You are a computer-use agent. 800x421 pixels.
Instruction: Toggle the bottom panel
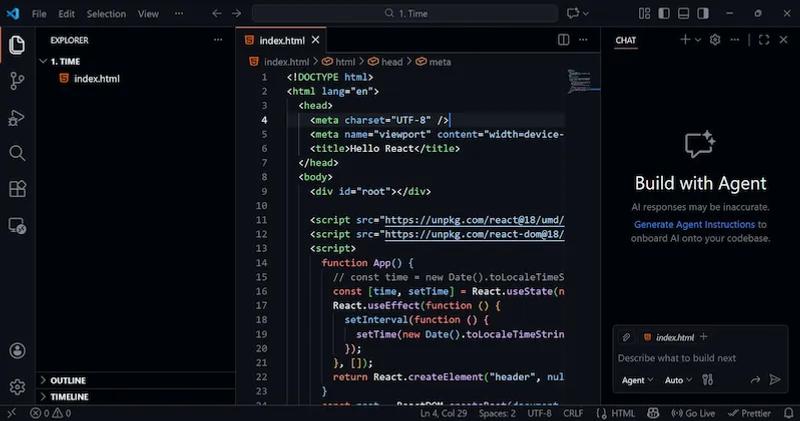tap(684, 13)
